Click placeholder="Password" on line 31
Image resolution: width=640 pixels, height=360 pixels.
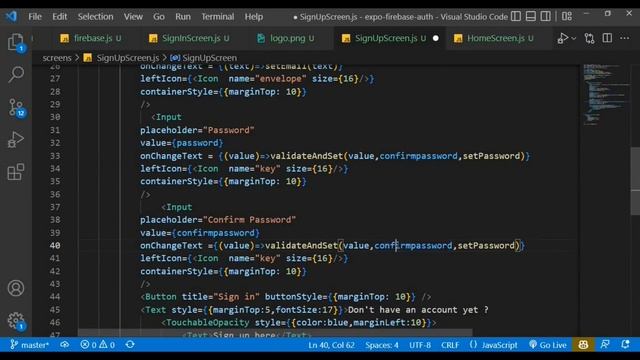197,130
